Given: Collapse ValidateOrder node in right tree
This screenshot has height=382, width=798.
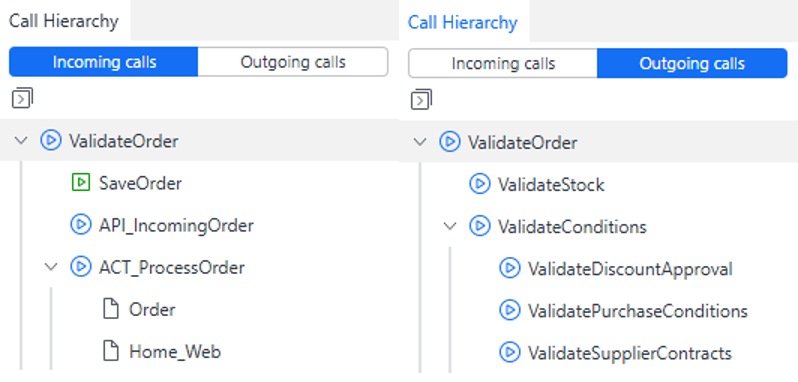Looking at the screenshot, I should pos(420,142).
